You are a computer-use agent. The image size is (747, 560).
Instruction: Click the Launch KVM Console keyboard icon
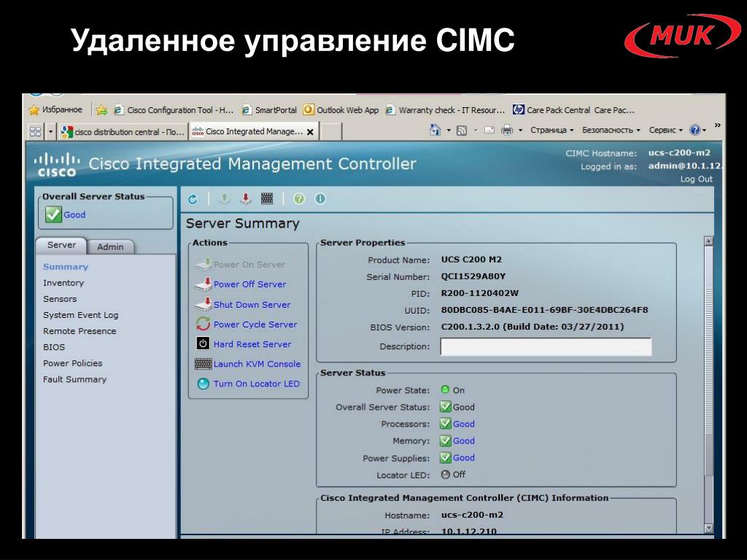click(x=203, y=364)
